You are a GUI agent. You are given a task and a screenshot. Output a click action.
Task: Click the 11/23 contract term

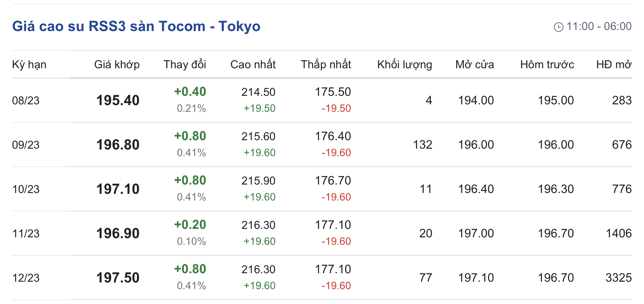pos(26,234)
